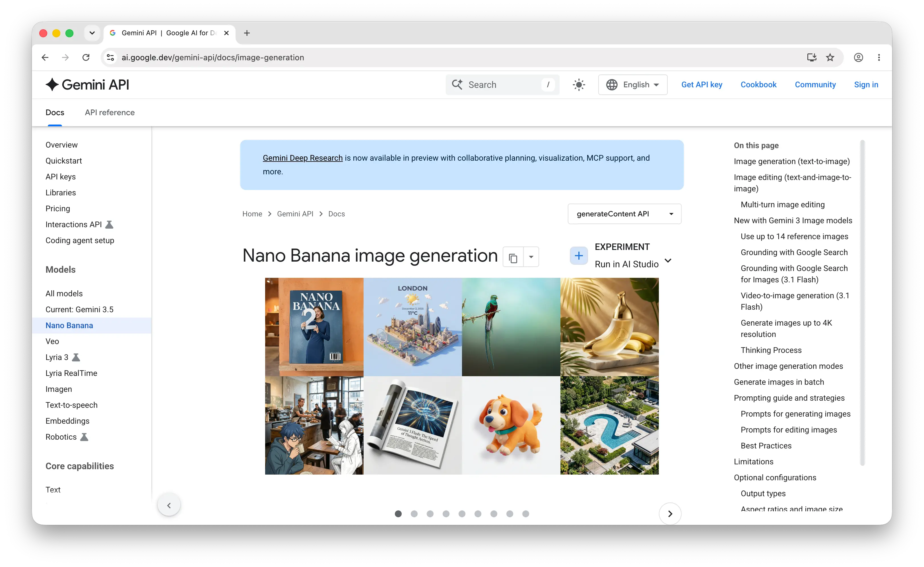Open API keys in the sidebar
This screenshot has width=924, height=567.
coord(60,177)
